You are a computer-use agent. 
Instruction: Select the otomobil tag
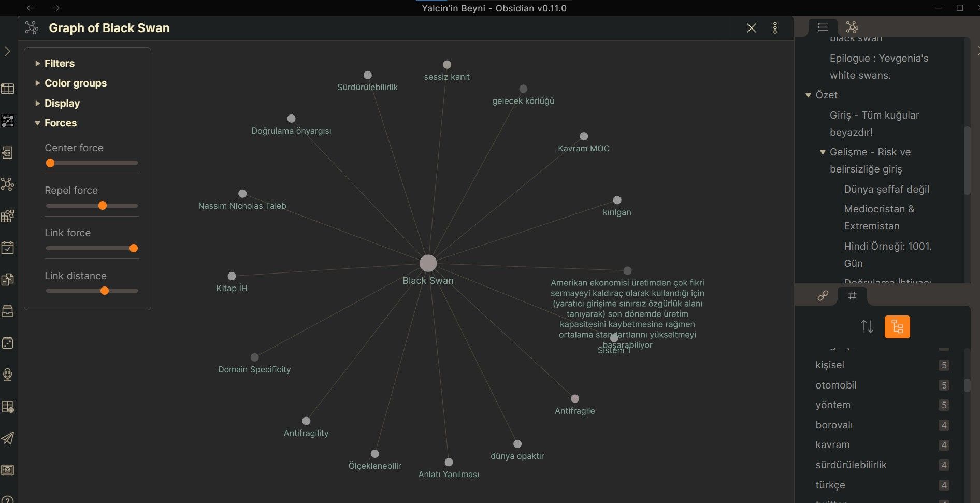coord(835,385)
